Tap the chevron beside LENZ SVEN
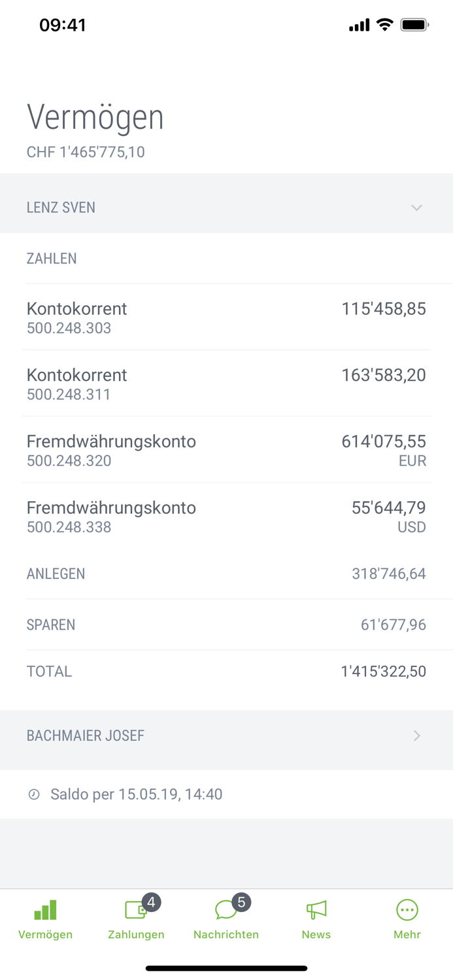This screenshot has height=980, width=453. click(x=417, y=207)
